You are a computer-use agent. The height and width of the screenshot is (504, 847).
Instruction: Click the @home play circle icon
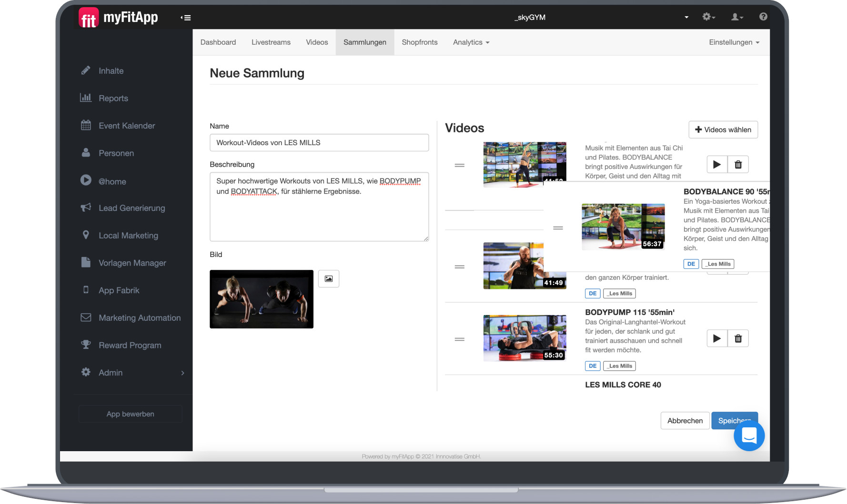86,180
